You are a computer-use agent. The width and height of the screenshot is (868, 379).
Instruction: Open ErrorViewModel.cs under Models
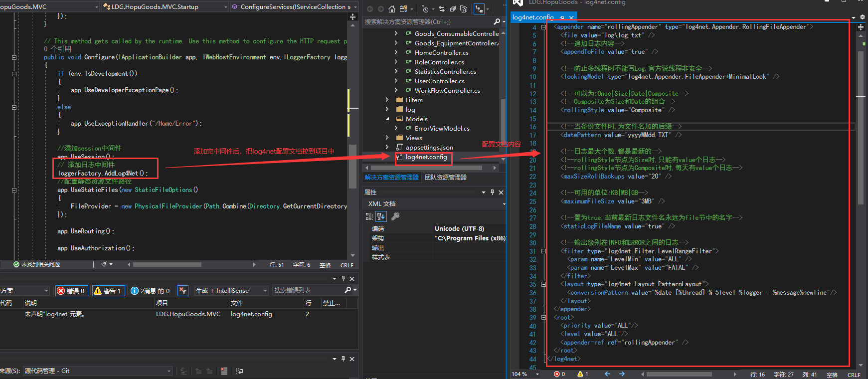point(442,129)
